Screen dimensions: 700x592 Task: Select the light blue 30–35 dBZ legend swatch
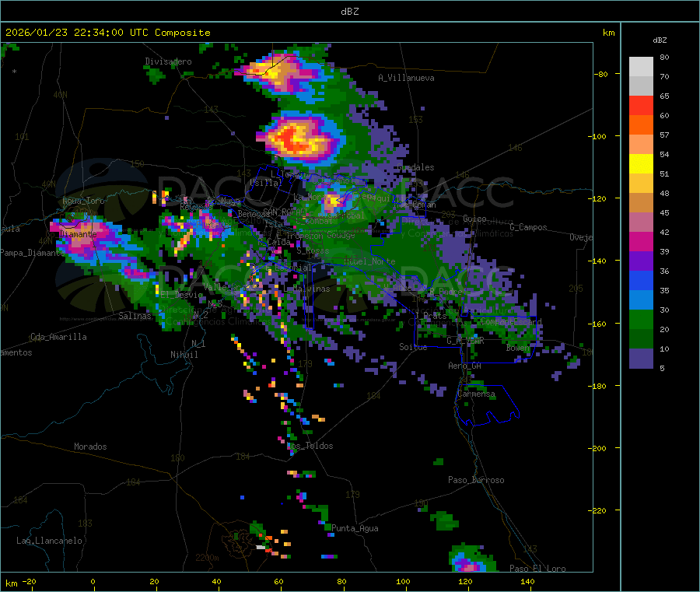641,300
